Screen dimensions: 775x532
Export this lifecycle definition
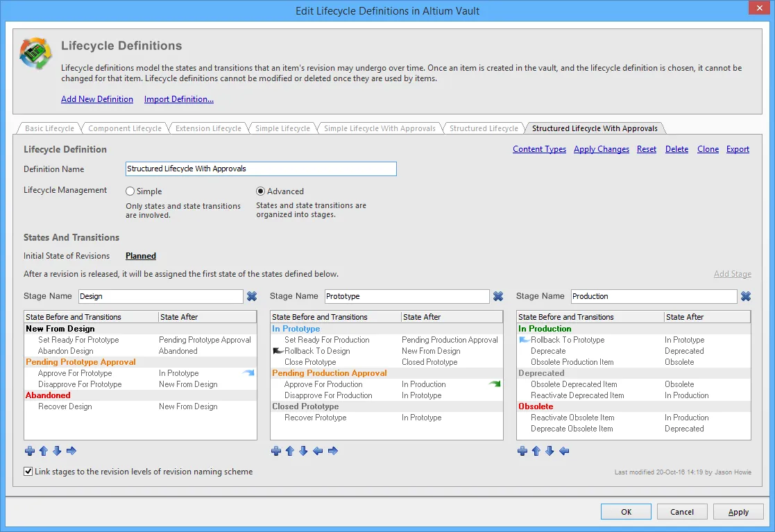(x=738, y=149)
